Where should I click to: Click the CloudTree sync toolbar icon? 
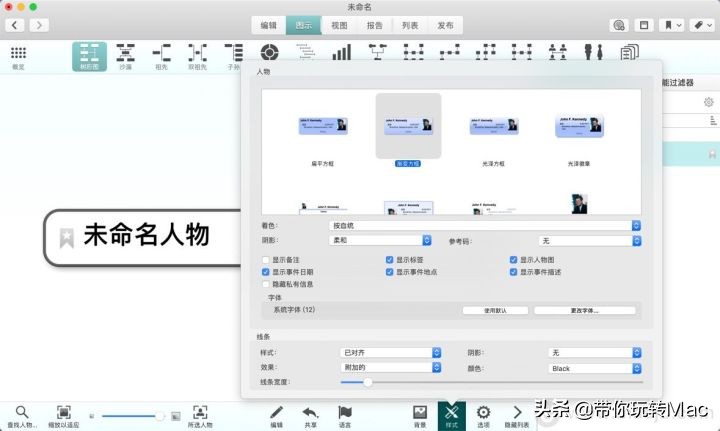coord(619,25)
